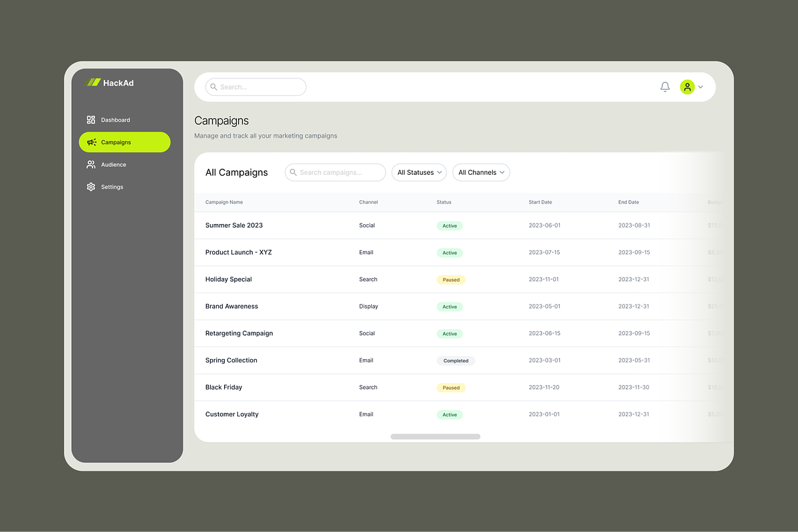Open the Customer Loyalty campaign
Viewport: 798px width, 532px height.
pos(232,414)
